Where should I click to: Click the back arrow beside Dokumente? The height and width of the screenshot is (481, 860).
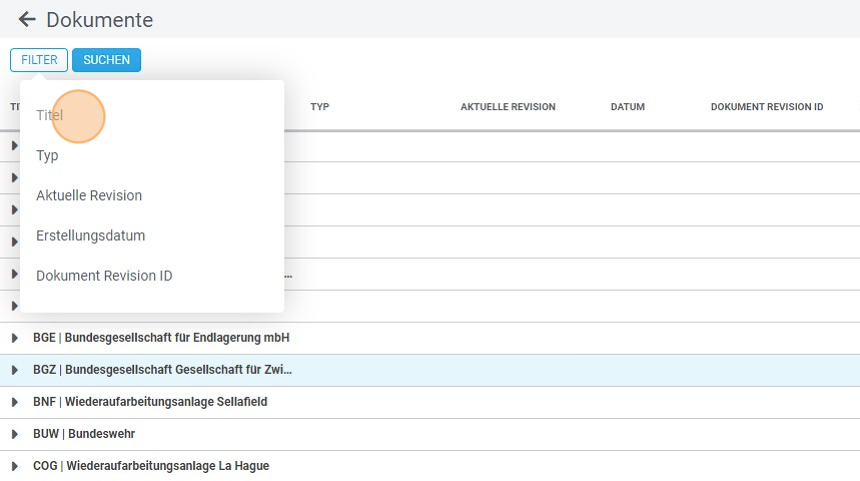[27, 19]
